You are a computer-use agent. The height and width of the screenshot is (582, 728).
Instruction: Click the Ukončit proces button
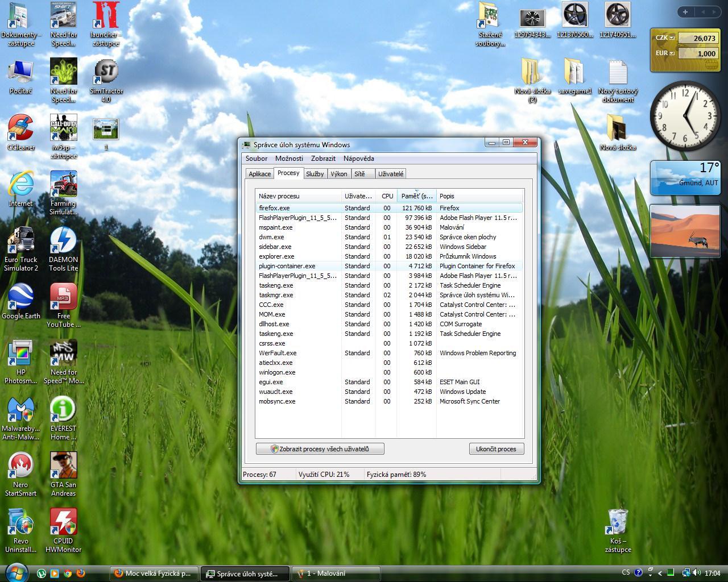click(496, 449)
